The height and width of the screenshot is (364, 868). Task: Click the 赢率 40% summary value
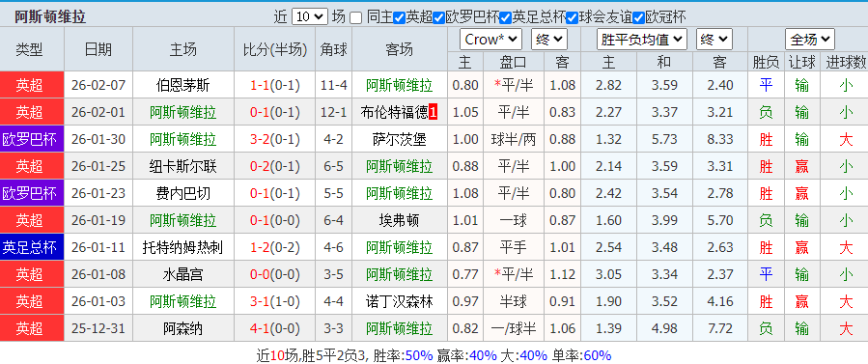484,355
